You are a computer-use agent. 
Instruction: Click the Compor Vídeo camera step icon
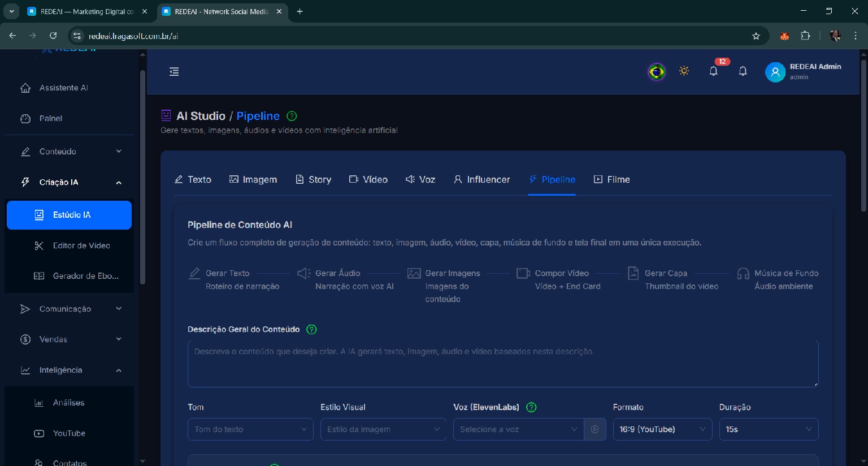pos(523,274)
